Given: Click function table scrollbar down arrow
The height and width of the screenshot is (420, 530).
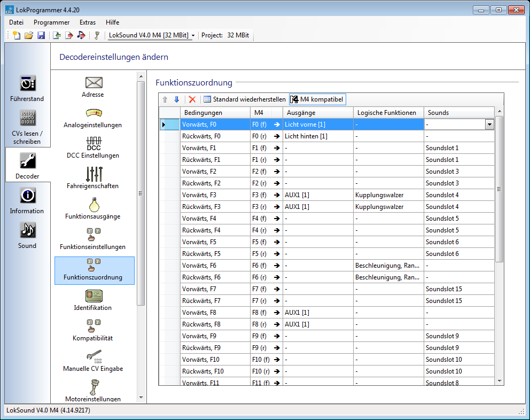Looking at the screenshot, I should [500, 381].
